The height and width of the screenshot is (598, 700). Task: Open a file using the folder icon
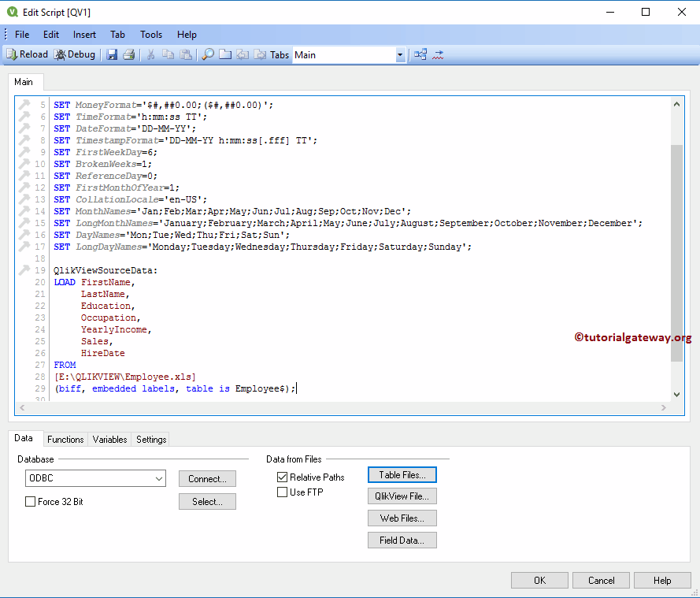(x=226, y=54)
